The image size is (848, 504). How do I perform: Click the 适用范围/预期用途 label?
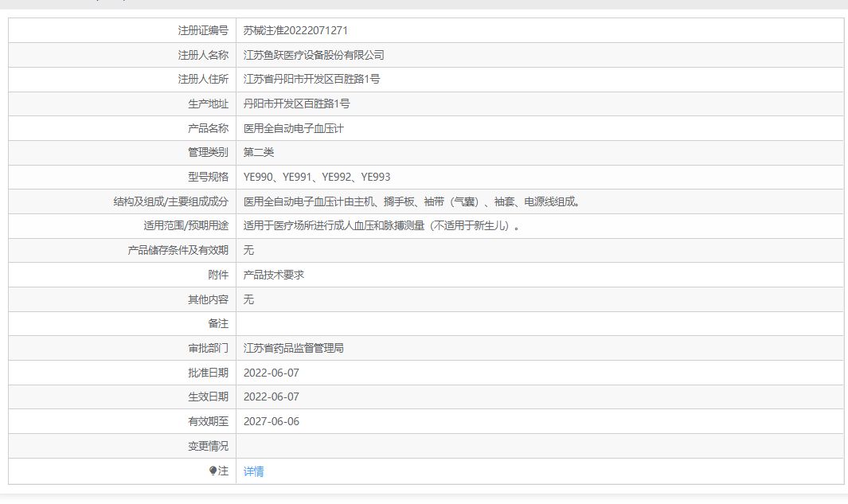pos(186,226)
